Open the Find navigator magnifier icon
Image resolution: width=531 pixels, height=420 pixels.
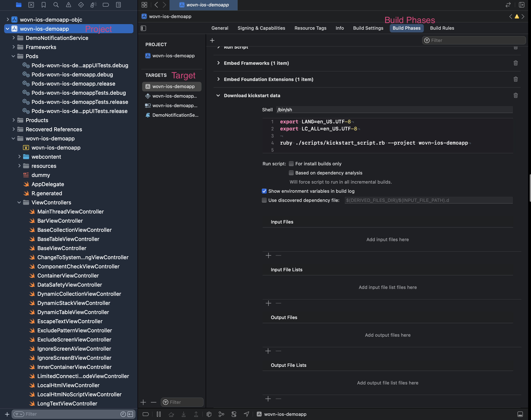56,5
